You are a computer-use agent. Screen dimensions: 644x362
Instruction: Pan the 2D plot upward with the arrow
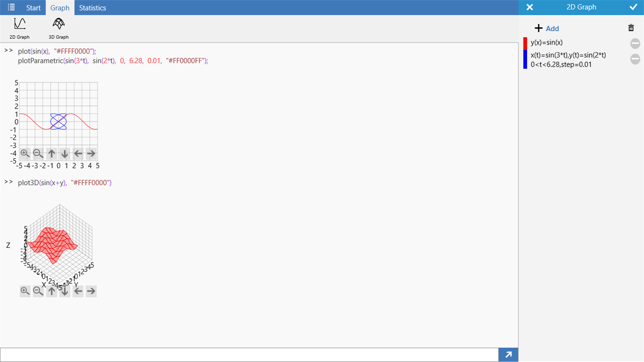coord(52,153)
